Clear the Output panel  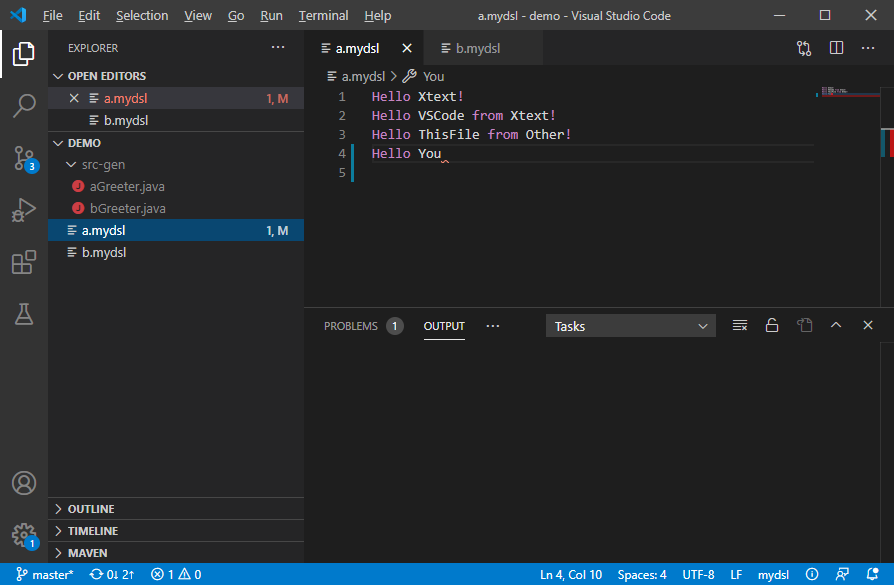[739, 326]
